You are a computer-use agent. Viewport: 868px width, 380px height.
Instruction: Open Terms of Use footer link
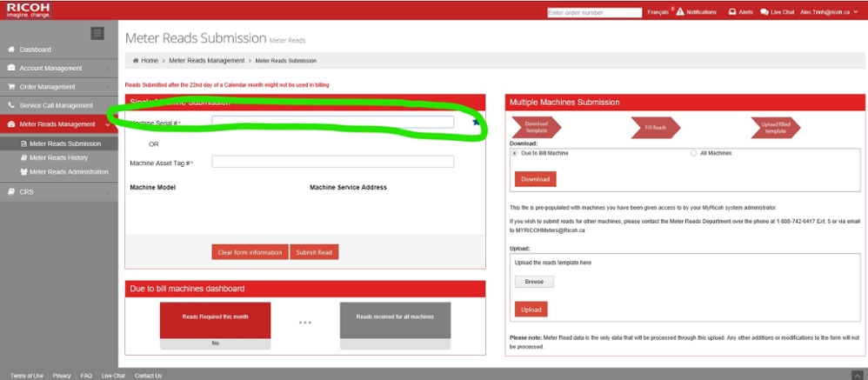pyautogui.click(x=27, y=376)
